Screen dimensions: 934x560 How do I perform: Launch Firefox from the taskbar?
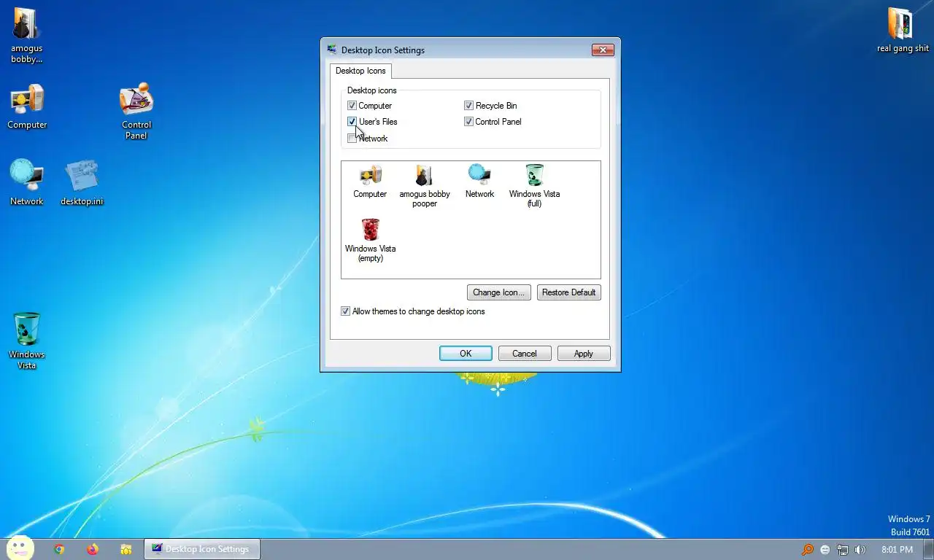93,549
